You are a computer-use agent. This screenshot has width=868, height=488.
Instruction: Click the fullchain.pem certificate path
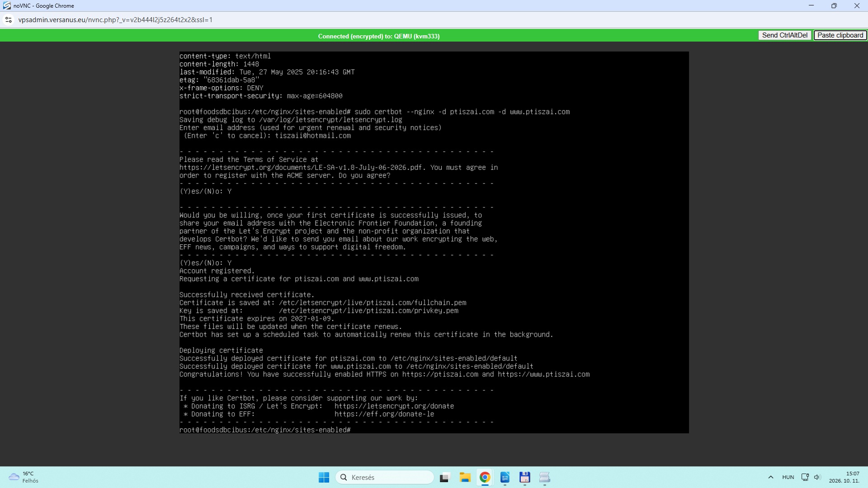coord(373,303)
